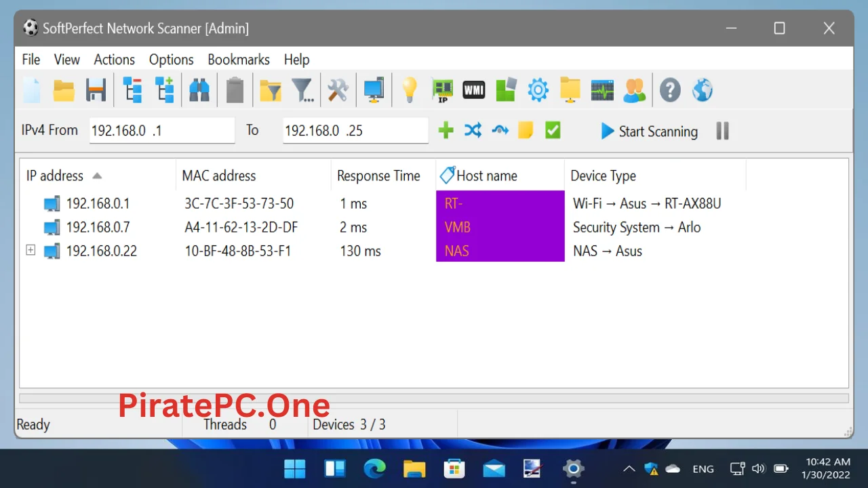Viewport: 868px width, 488px height.
Task: Click the purple RT- host name cell
Action: [x=500, y=203]
